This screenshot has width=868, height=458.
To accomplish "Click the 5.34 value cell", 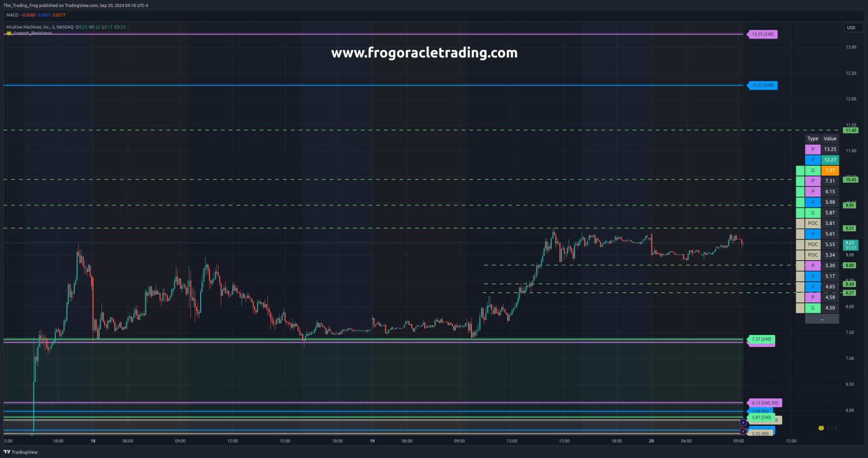I will click(830, 255).
